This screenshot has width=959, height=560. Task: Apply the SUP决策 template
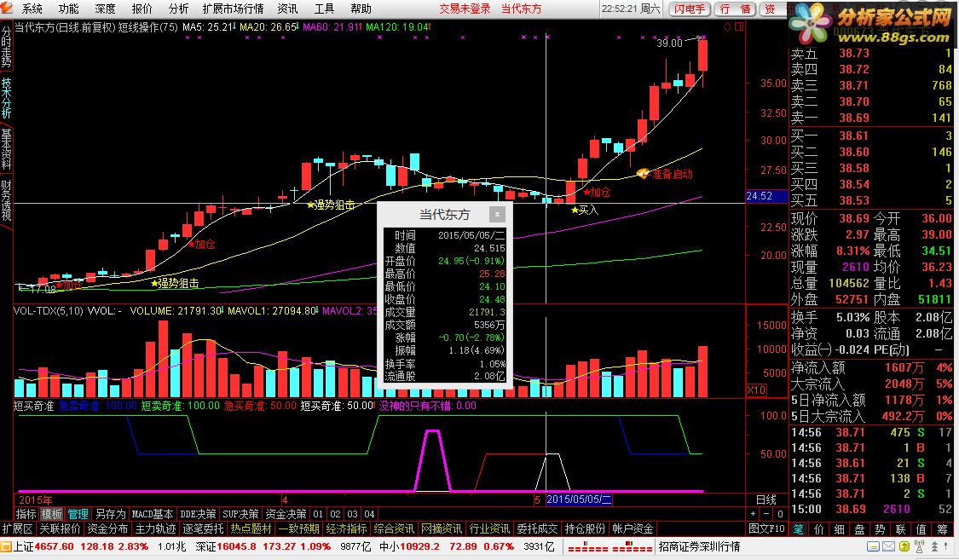click(x=240, y=514)
